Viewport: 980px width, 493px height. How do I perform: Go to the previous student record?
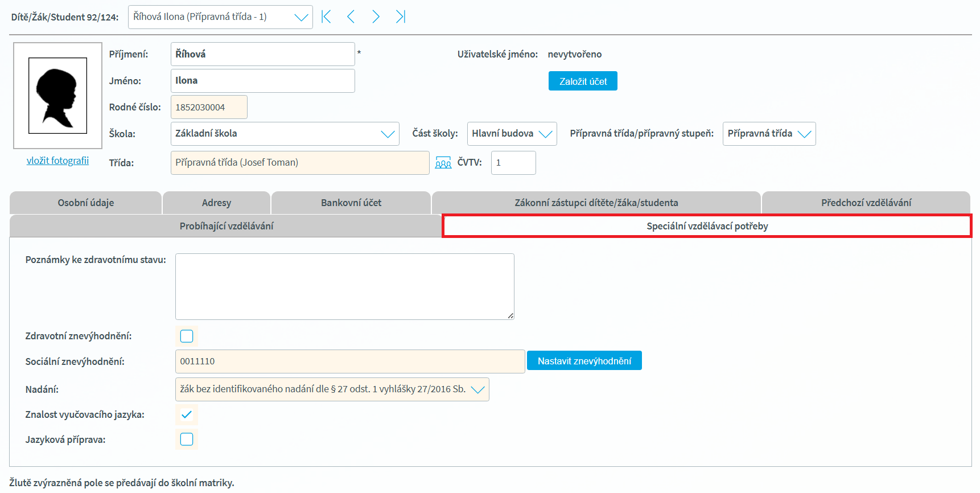point(351,17)
